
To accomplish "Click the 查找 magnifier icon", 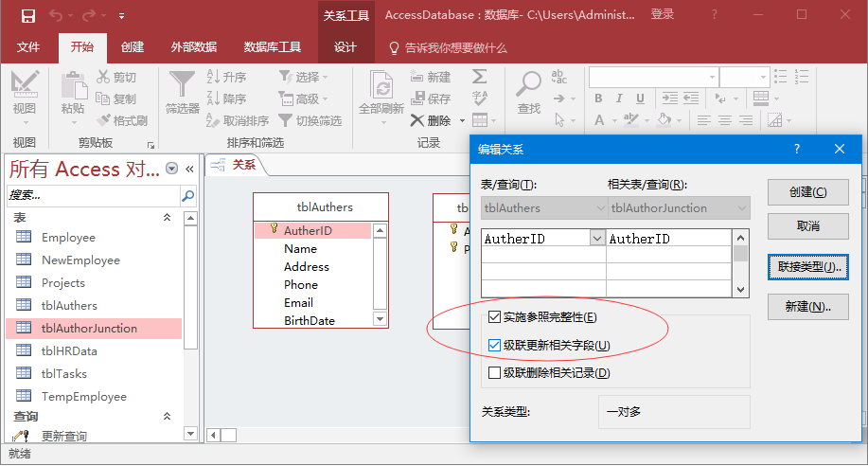I will tap(528, 85).
